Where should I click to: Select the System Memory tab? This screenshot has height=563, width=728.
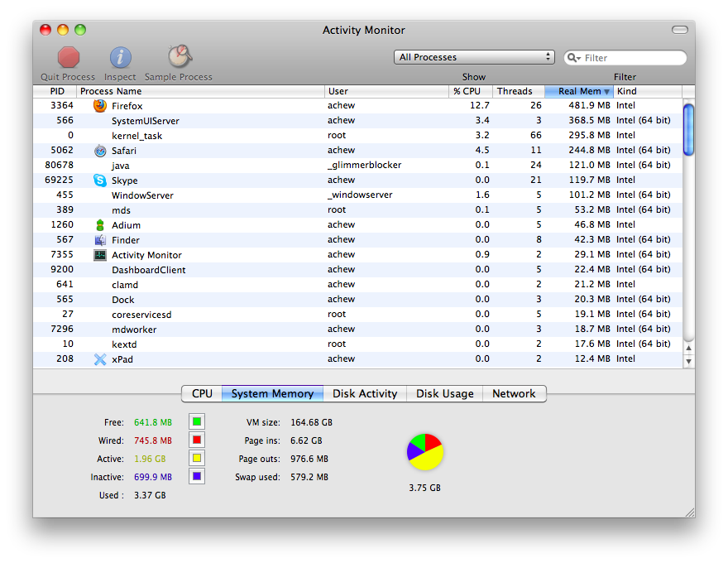(x=272, y=393)
